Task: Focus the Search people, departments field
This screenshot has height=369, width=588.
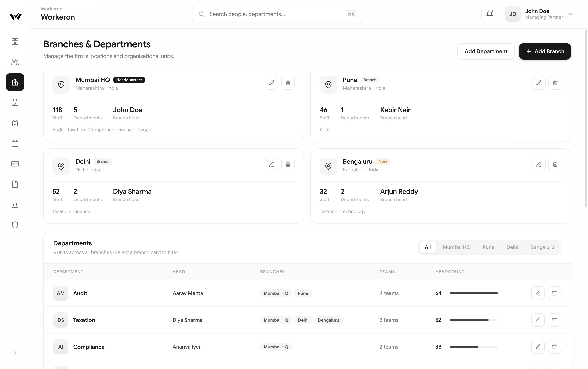Action: pyautogui.click(x=278, y=14)
